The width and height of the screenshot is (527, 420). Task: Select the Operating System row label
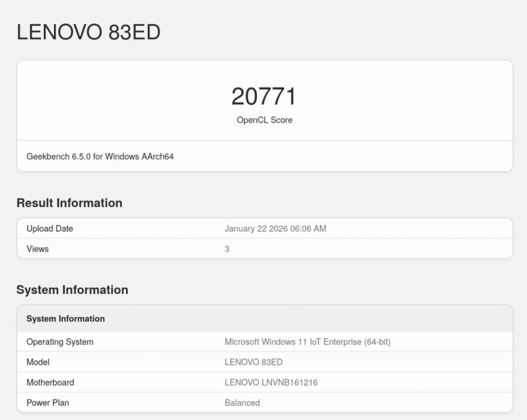(60, 342)
